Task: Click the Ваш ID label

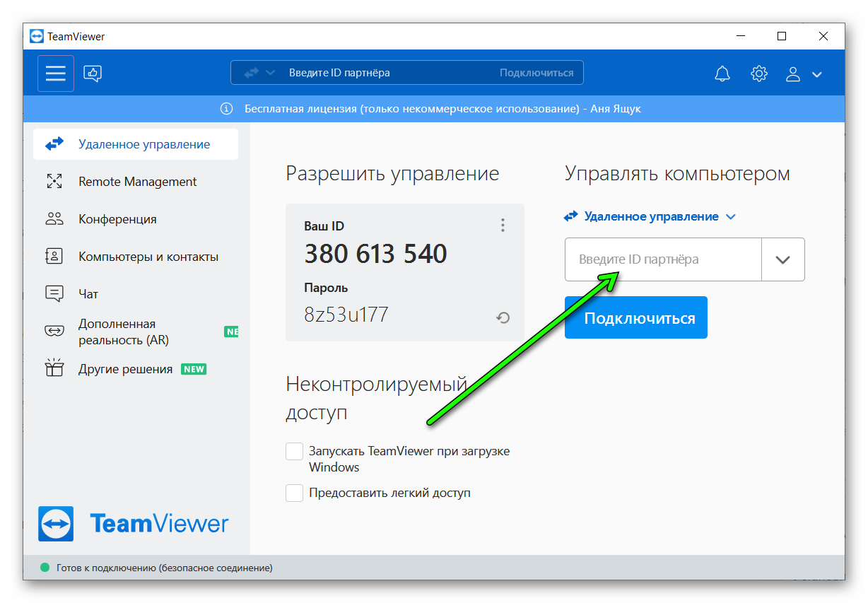Action: point(324,226)
